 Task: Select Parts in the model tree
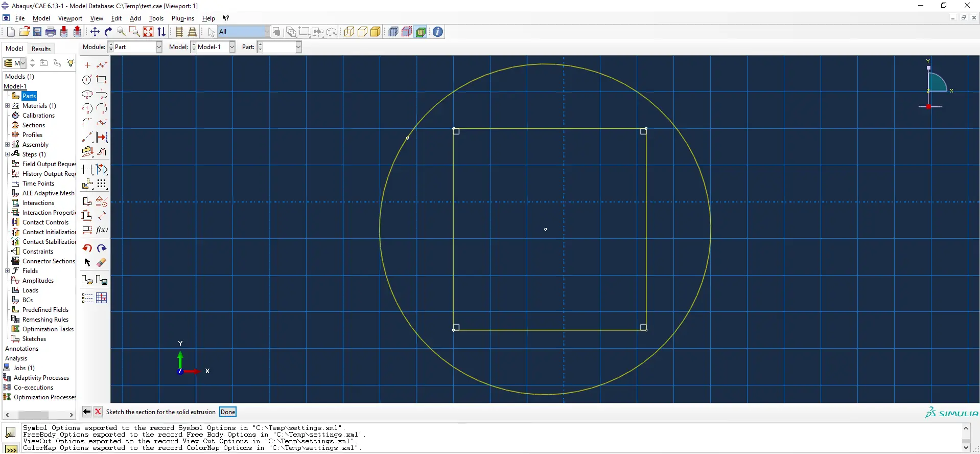pyautogui.click(x=29, y=96)
